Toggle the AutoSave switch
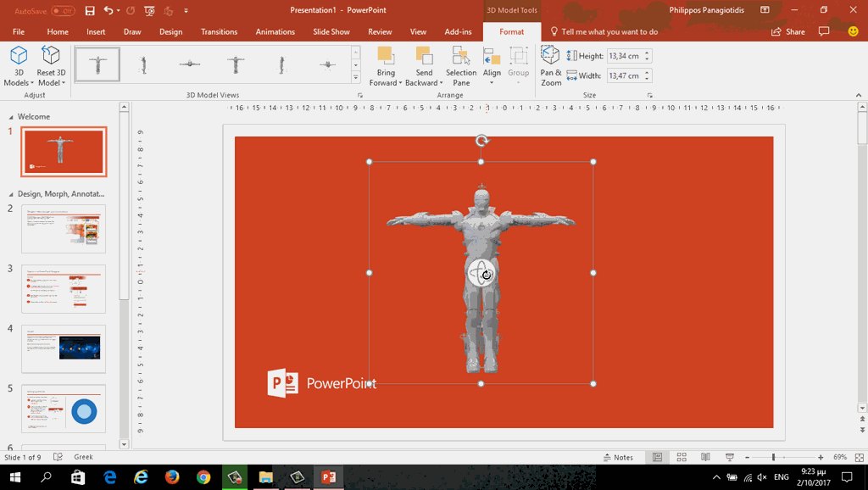868x490 pixels. click(x=63, y=11)
